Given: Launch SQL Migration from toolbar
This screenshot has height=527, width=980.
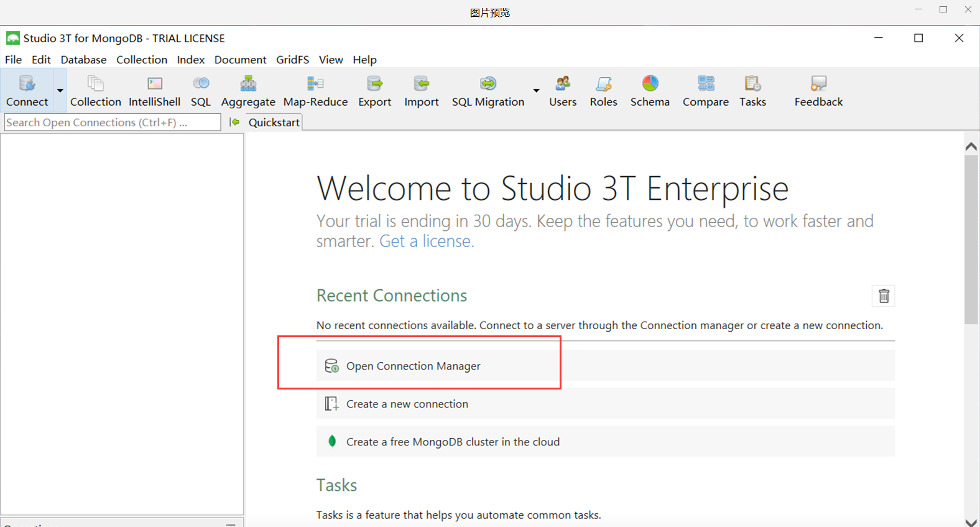Looking at the screenshot, I should pos(488,91).
